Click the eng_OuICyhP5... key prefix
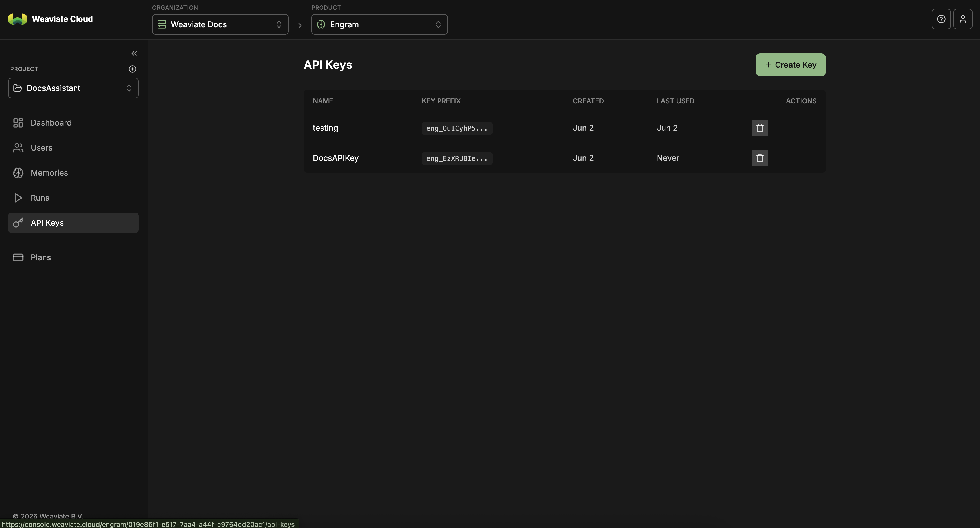Viewport: 980px width, 528px height. 457,128
